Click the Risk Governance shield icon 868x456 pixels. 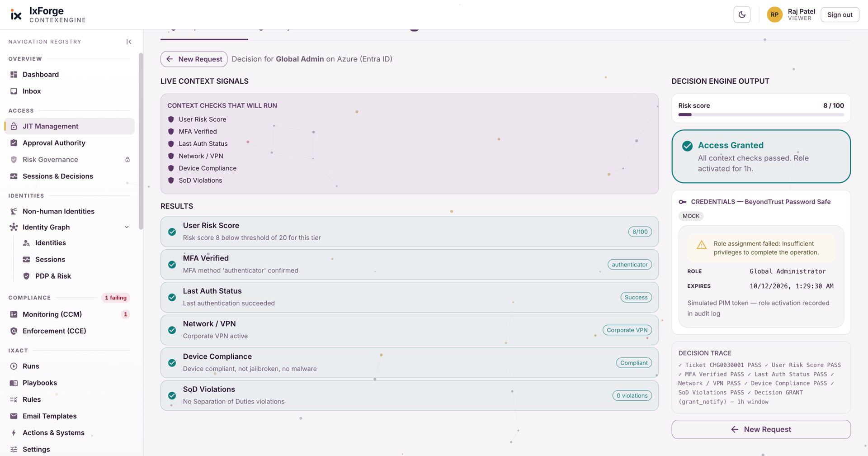14,160
